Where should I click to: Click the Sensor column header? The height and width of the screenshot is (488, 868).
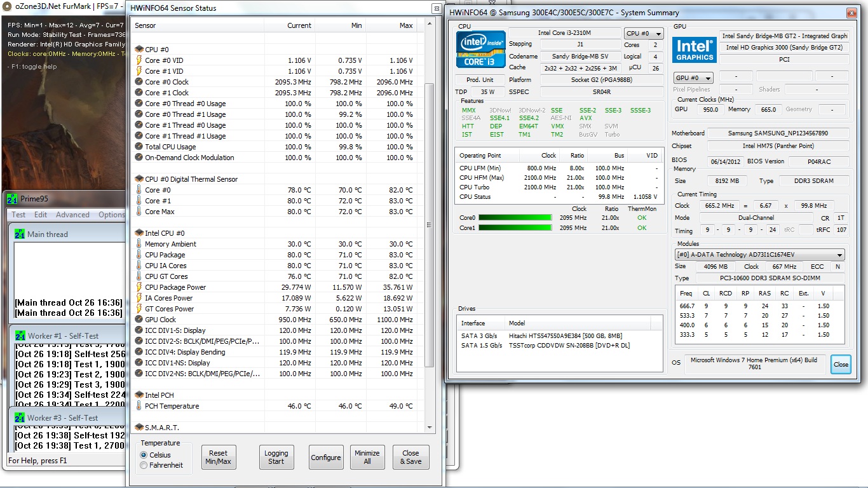point(198,25)
